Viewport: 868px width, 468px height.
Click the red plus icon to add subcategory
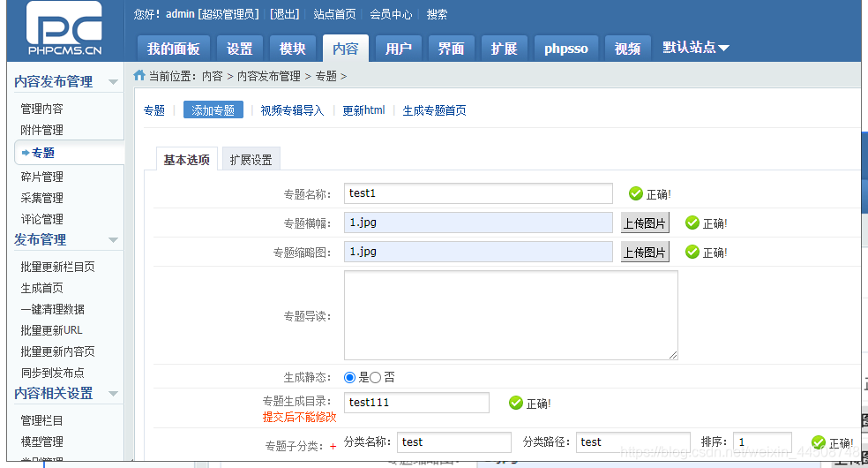click(x=333, y=447)
